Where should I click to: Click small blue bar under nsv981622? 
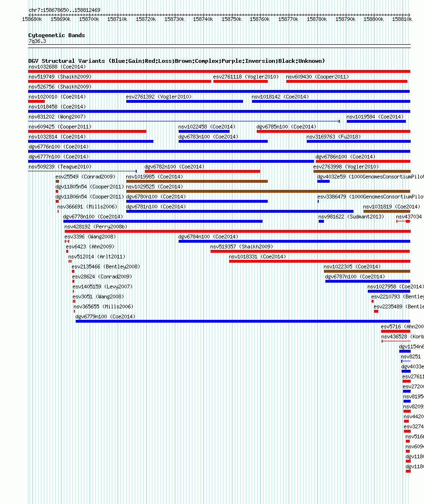coord(321,221)
